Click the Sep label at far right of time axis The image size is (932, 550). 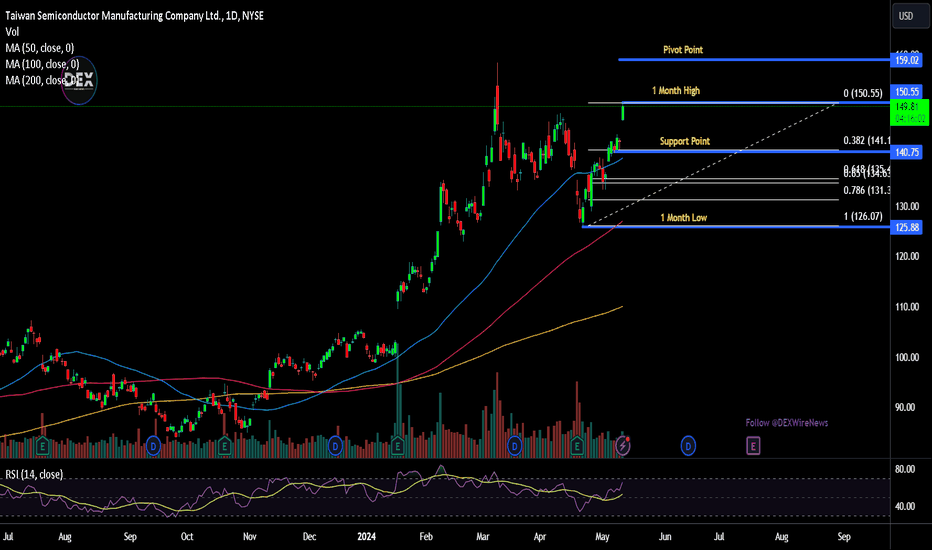point(844,536)
